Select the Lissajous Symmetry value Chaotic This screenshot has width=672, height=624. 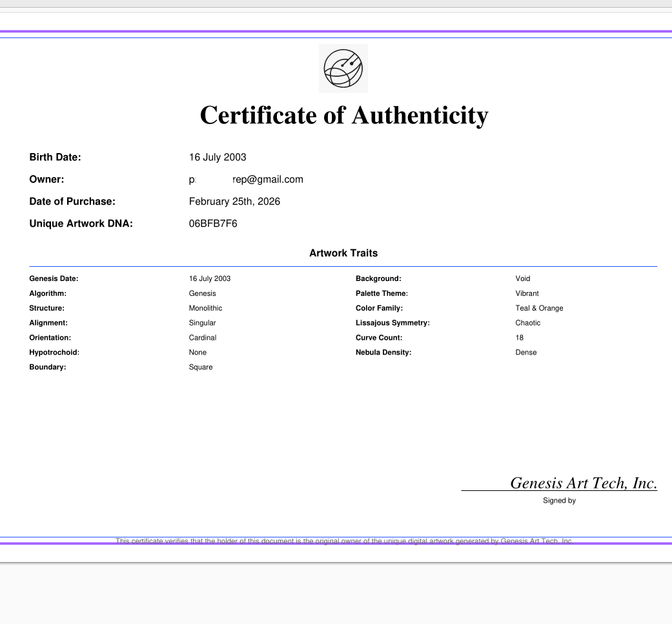(x=527, y=322)
